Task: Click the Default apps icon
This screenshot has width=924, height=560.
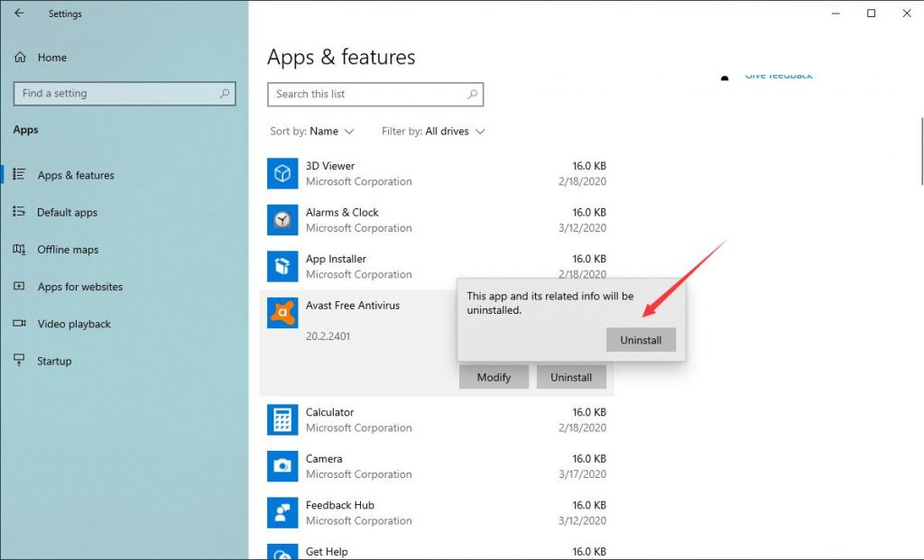Action: [x=20, y=211]
